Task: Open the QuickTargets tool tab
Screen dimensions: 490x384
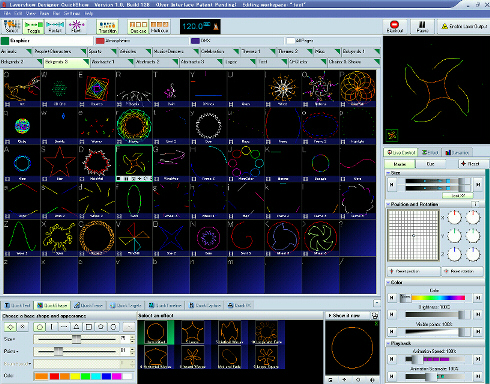Action: (125, 305)
